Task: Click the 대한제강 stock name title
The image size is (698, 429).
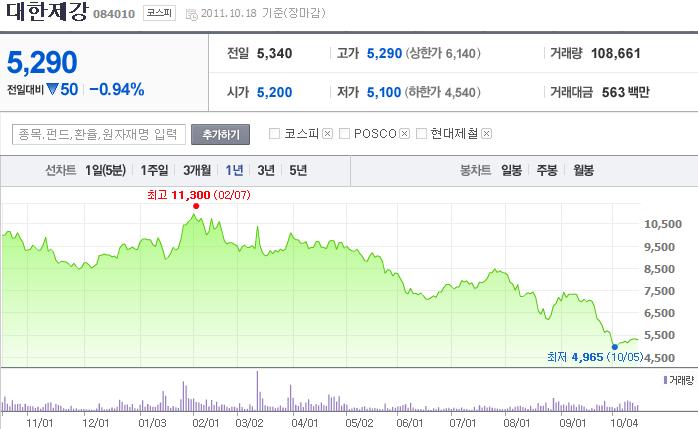Action: click(45, 14)
